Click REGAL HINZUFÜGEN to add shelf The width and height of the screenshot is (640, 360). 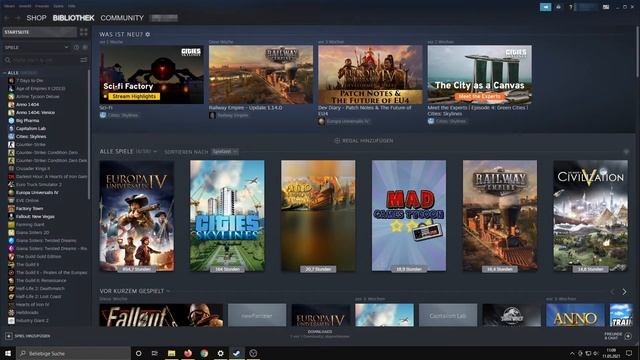tap(364, 140)
